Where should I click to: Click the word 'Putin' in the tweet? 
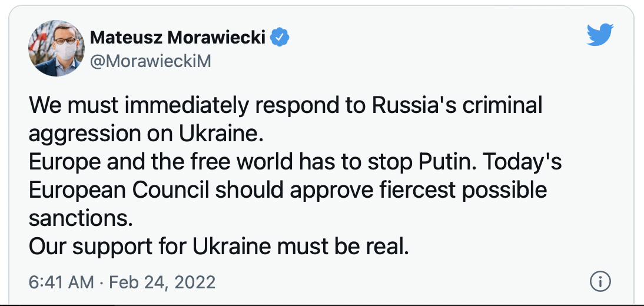click(446, 162)
